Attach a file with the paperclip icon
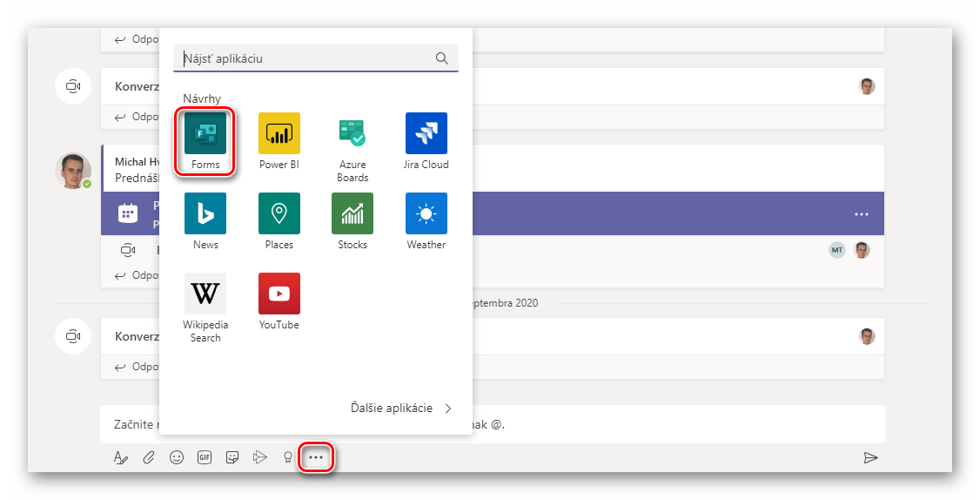 tap(149, 457)
